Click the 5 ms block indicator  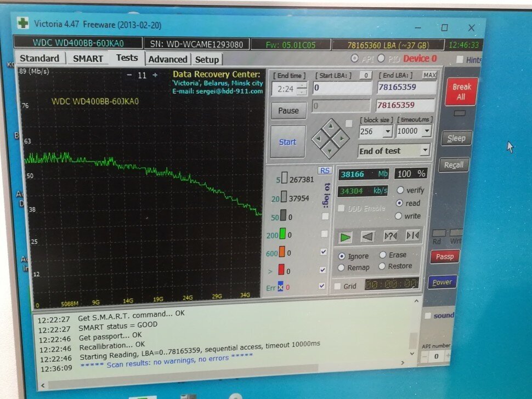(284, 177)
